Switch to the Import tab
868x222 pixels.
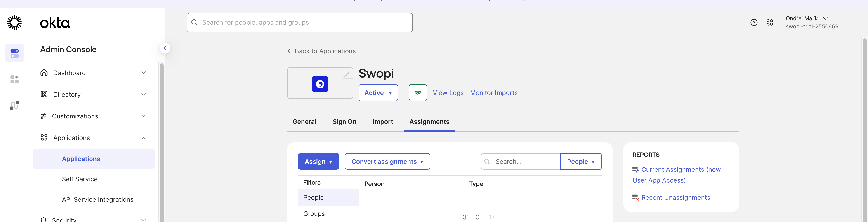pyautogui.click(x=383, y=122)
